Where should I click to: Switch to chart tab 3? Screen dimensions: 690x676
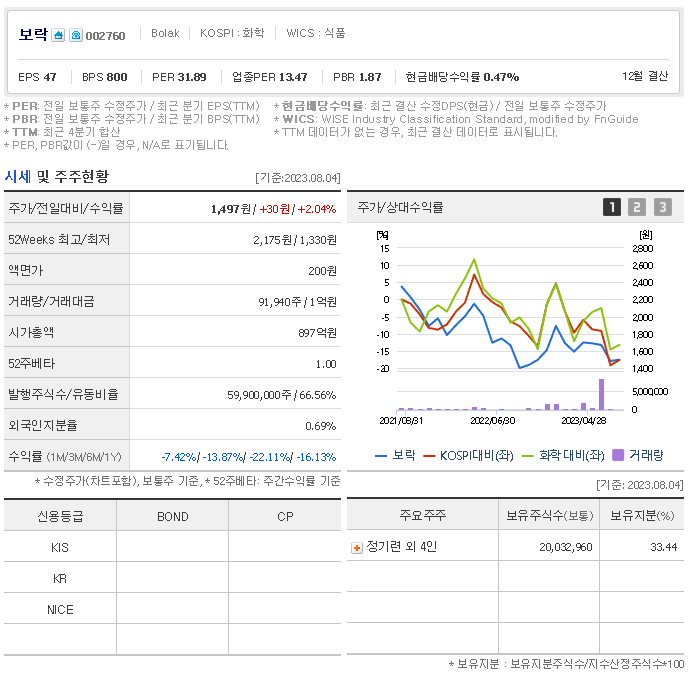[663, 207]
